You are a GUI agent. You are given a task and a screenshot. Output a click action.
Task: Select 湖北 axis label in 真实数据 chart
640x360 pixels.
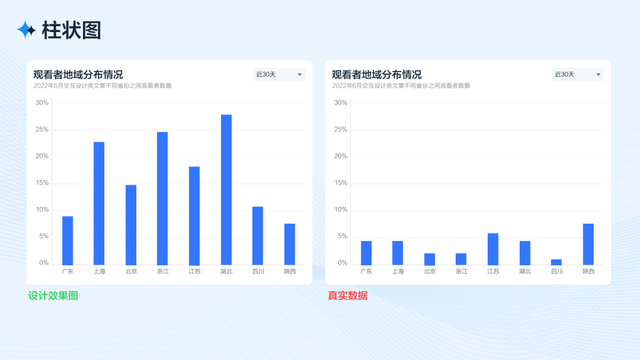tap(525, 271)
